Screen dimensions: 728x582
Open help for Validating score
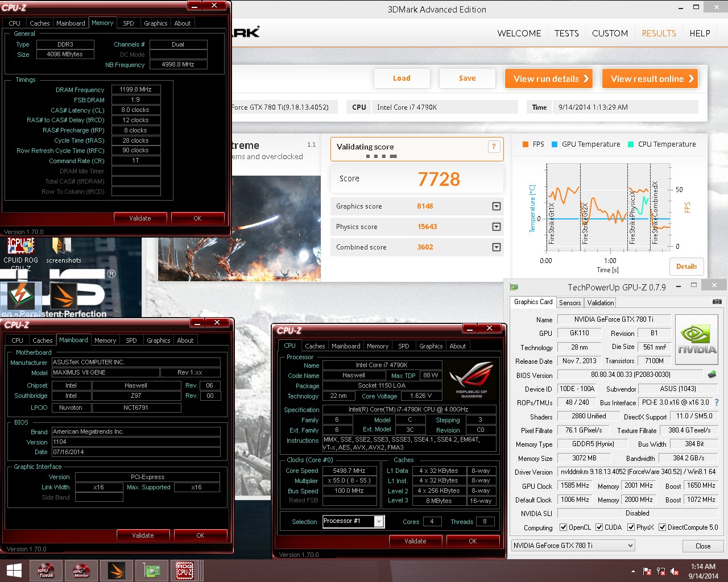pyautogui.click(x=494, y=147)
